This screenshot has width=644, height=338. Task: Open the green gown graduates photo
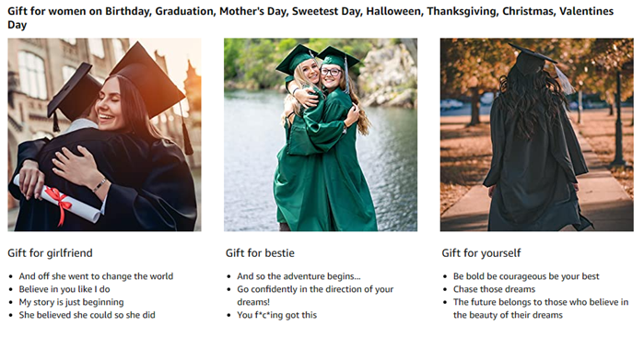click(321, 134)
